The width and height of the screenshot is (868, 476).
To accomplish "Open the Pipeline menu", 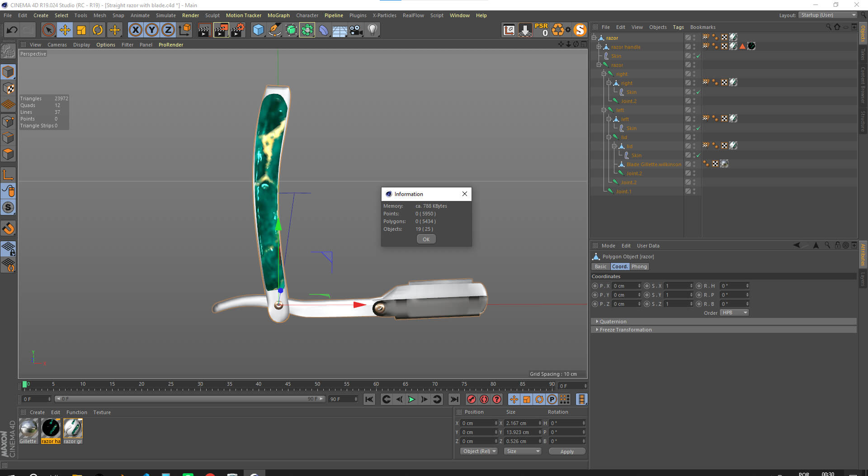I will [334, 15].
